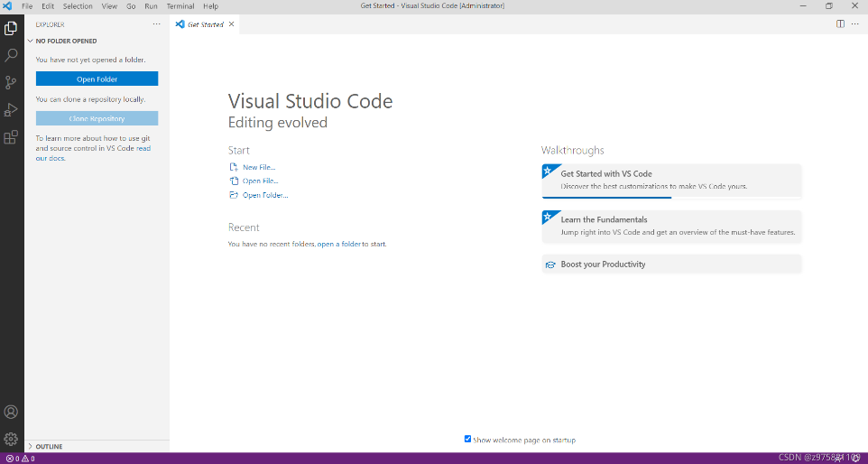Click the split editor right icon
Image resolution: width=868 pixels, height=464 pixels.
pos(840,23)
